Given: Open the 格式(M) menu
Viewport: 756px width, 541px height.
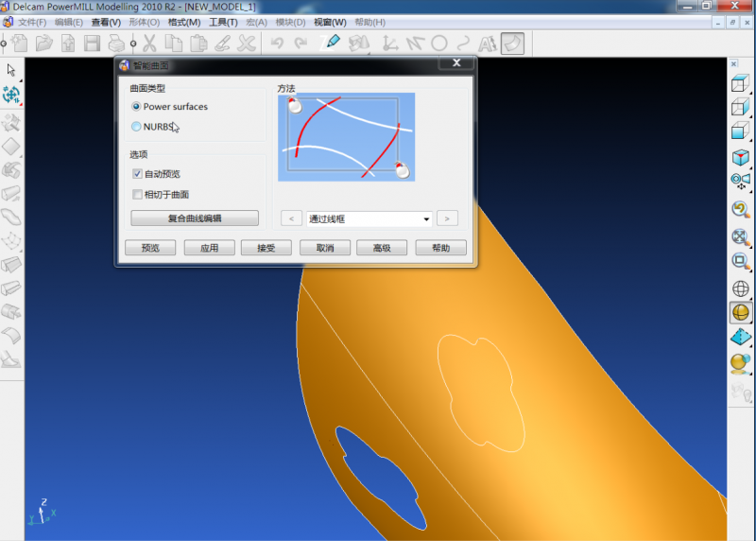Looking at the screenshot, I should (183, 22).
